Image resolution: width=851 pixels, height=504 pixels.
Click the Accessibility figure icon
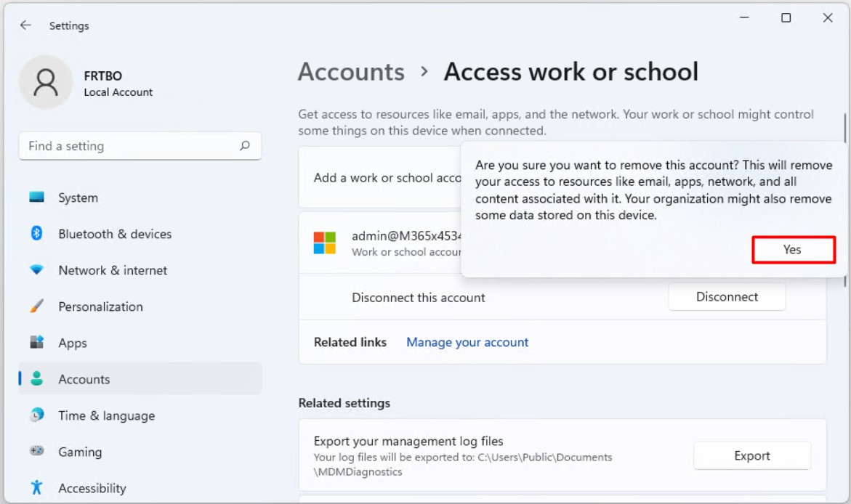click(x=36, y=487)
